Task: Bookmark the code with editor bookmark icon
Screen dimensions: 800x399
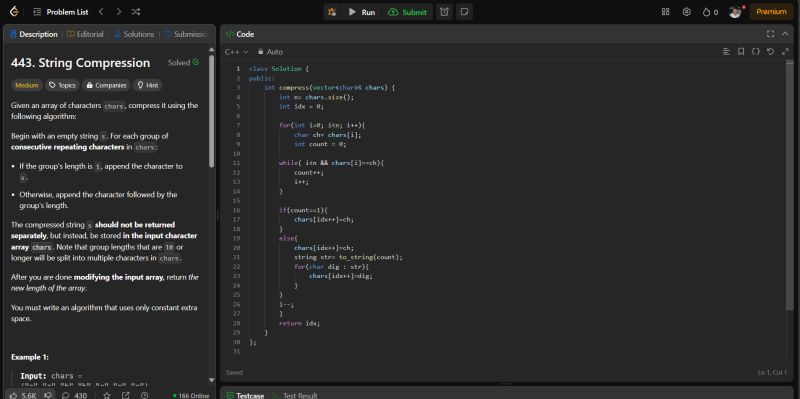Action: [741, 52]
